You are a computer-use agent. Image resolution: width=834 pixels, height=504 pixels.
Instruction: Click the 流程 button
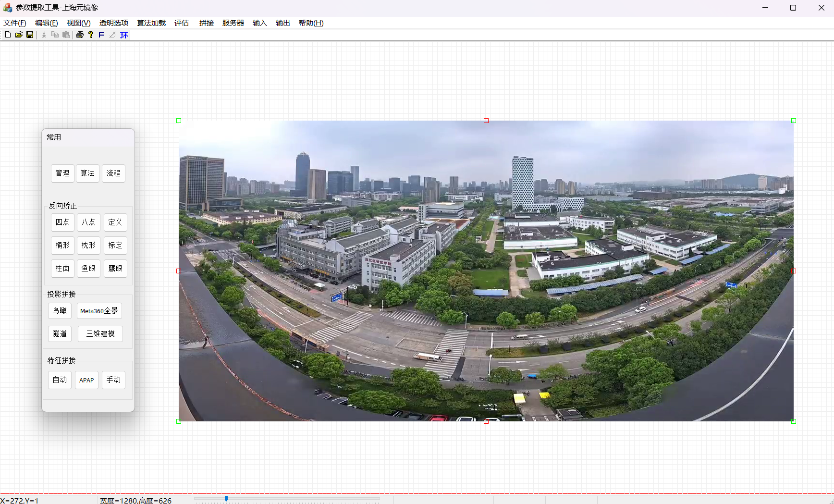pos(113,173)
